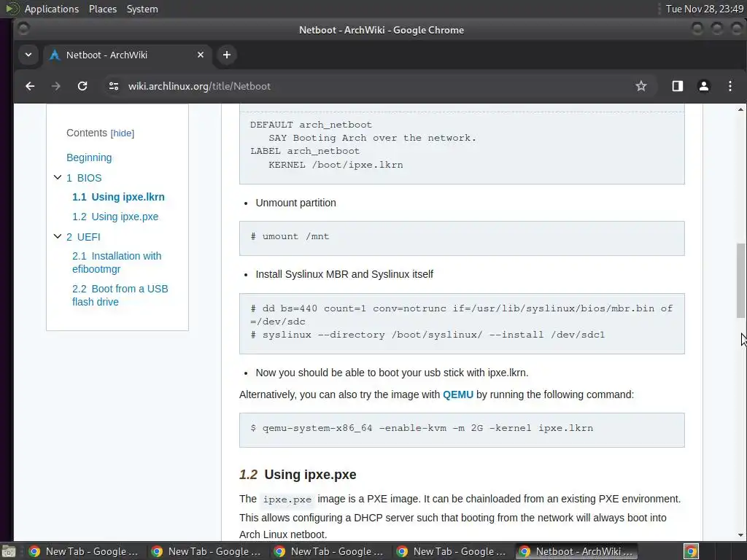Open the Applications menu
Viewport: 747px width, 560px height.
[52, 9]
